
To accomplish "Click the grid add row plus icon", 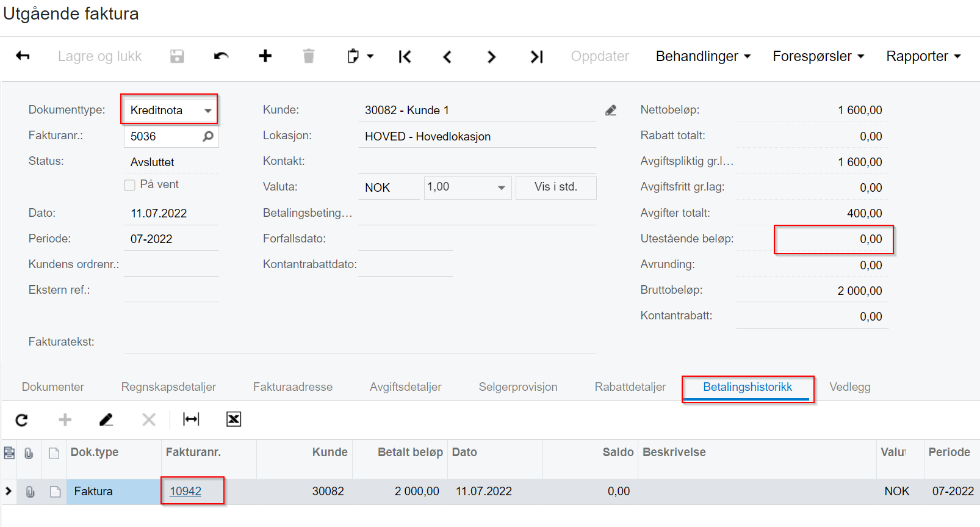I will [x=65, y=420].
